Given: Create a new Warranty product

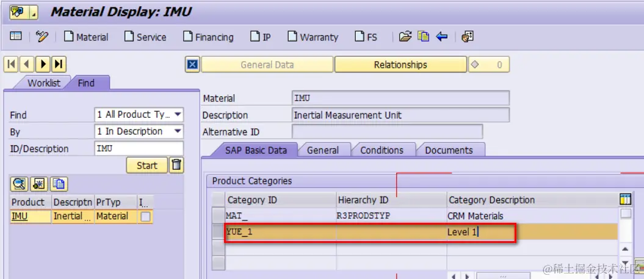Looking at the screenshot, I should click(313, 37).
